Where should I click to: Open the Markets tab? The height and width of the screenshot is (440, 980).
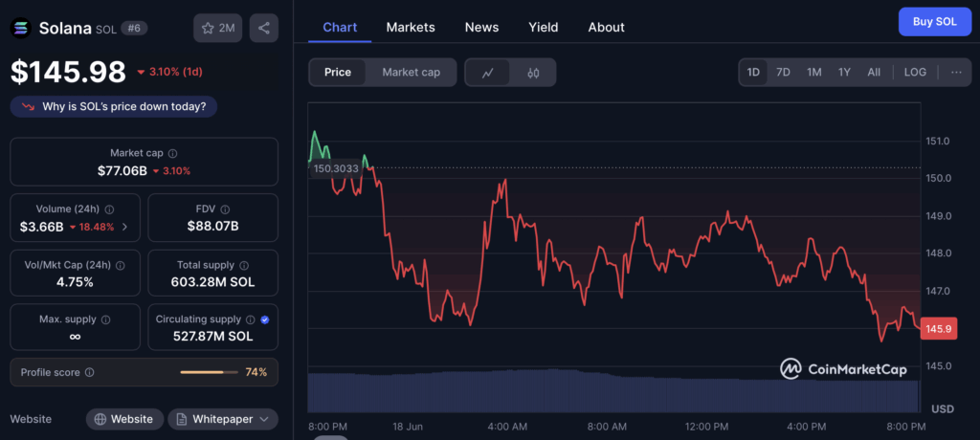point(411,28)
